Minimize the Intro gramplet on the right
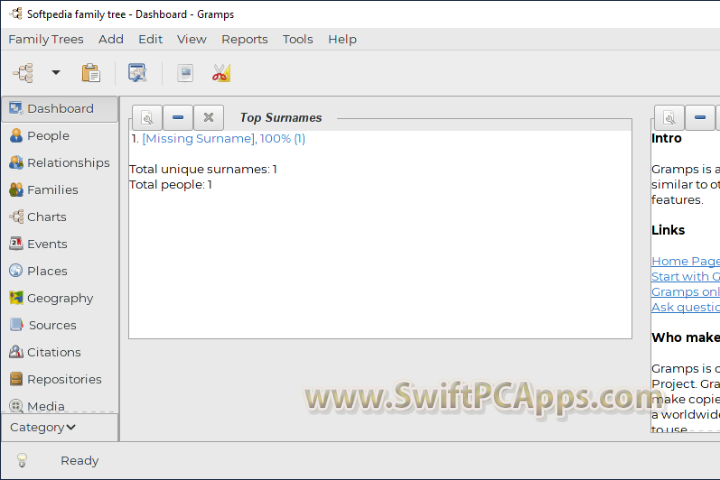The image size is (720, 480). click(x=700, y=118)
